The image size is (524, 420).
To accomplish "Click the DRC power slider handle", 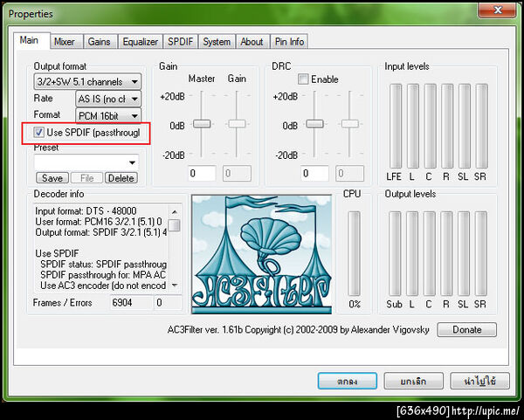I will tap(314, 124).
